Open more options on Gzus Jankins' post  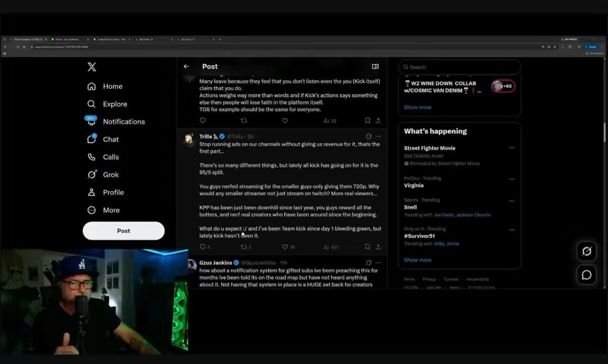tap(378, 263)
